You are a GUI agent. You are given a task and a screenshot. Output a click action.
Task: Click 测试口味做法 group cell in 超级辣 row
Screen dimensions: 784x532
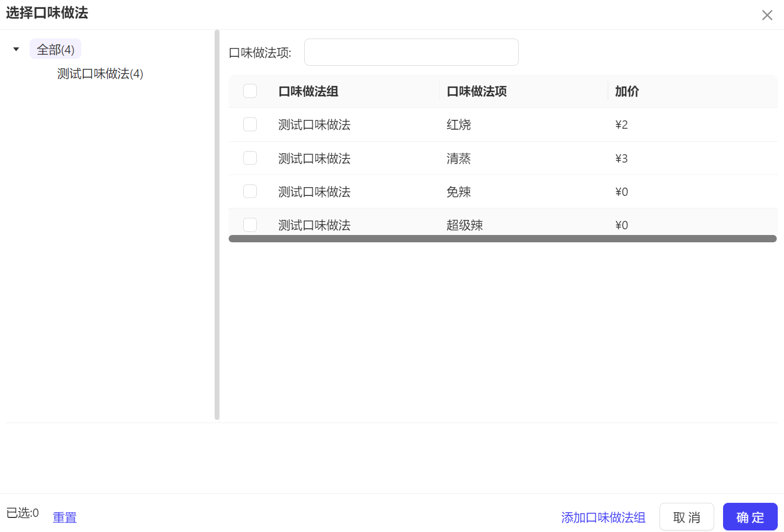[314, 225]
